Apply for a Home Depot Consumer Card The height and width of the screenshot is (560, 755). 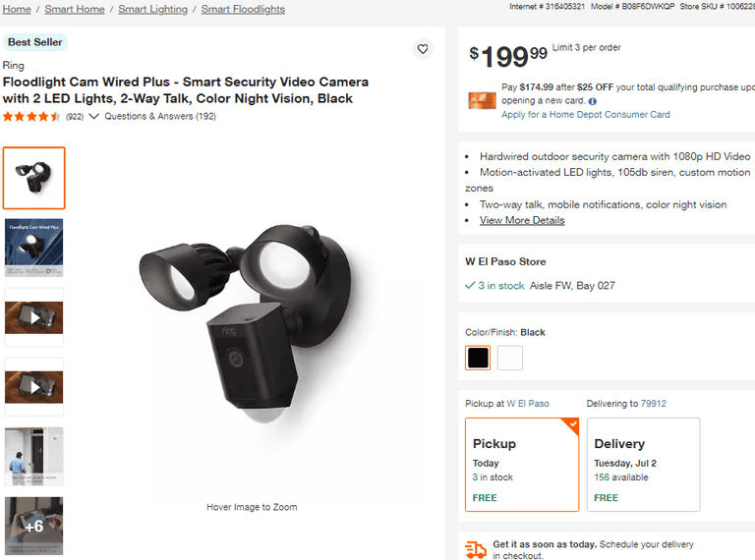[x=586, y=114]
